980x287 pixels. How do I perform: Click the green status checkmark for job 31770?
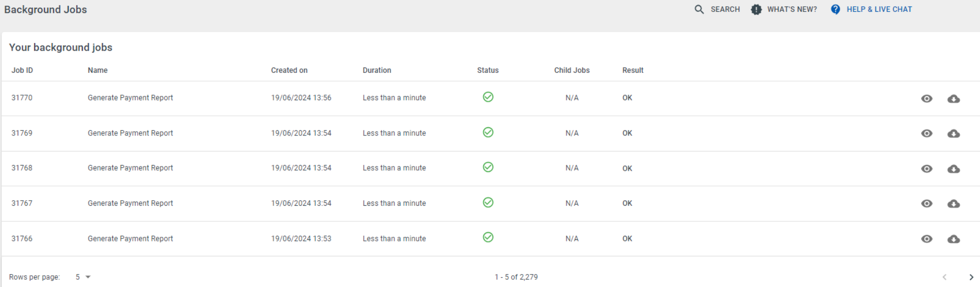click(x=488, y=97)
